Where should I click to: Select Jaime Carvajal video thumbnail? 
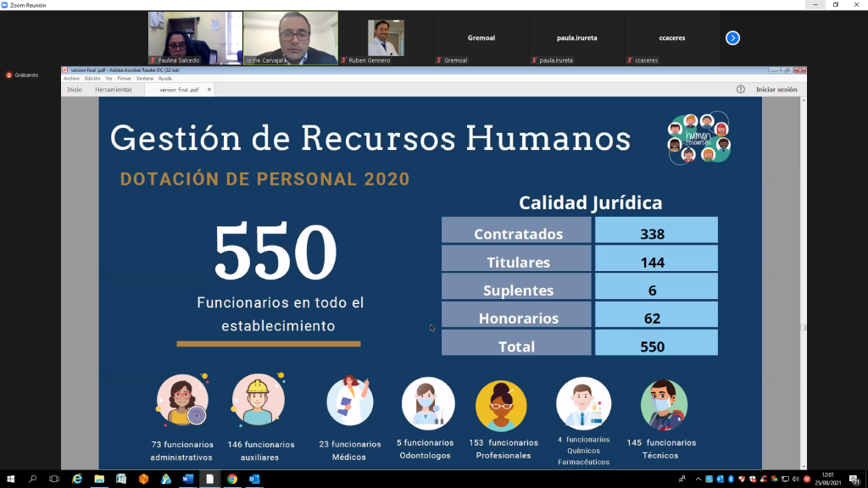tap(290, 37)
